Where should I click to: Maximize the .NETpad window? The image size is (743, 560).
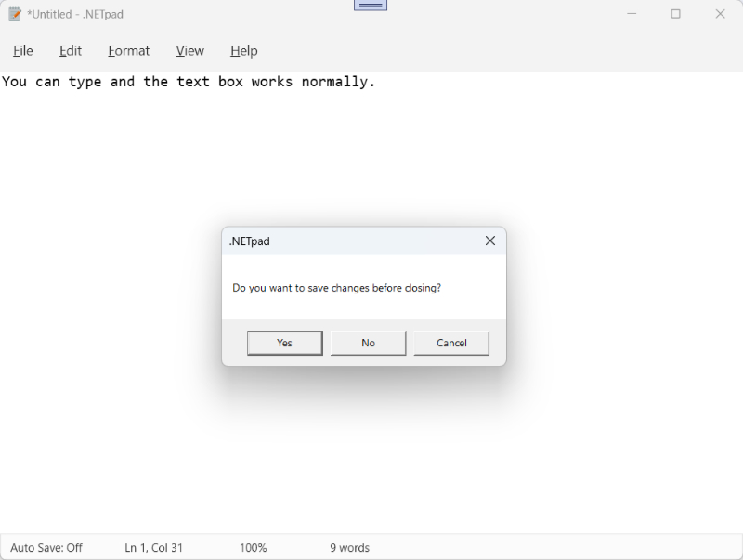point(676,14)
